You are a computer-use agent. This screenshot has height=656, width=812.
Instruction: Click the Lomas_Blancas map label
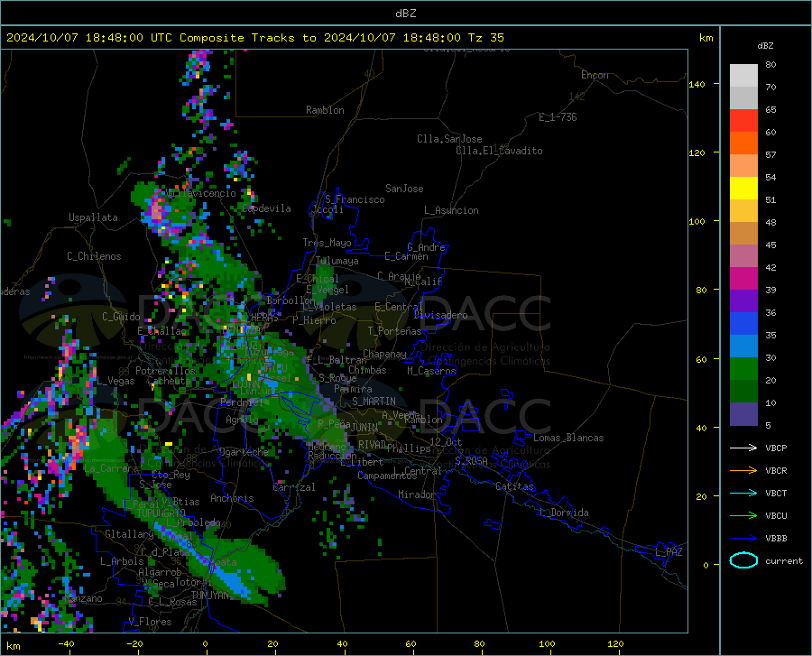coord(568,438)
